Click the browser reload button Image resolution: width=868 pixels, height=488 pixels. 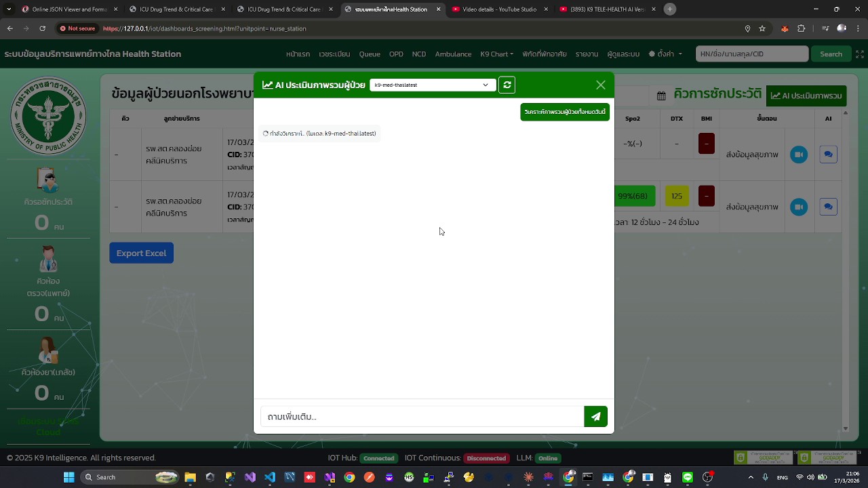coord(42,28)
